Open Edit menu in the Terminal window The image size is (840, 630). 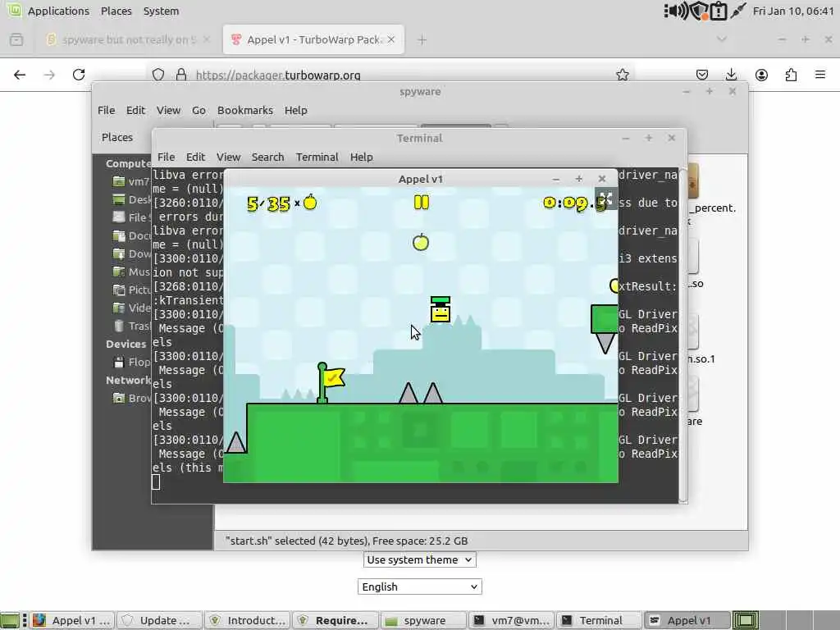coord(195,157)
